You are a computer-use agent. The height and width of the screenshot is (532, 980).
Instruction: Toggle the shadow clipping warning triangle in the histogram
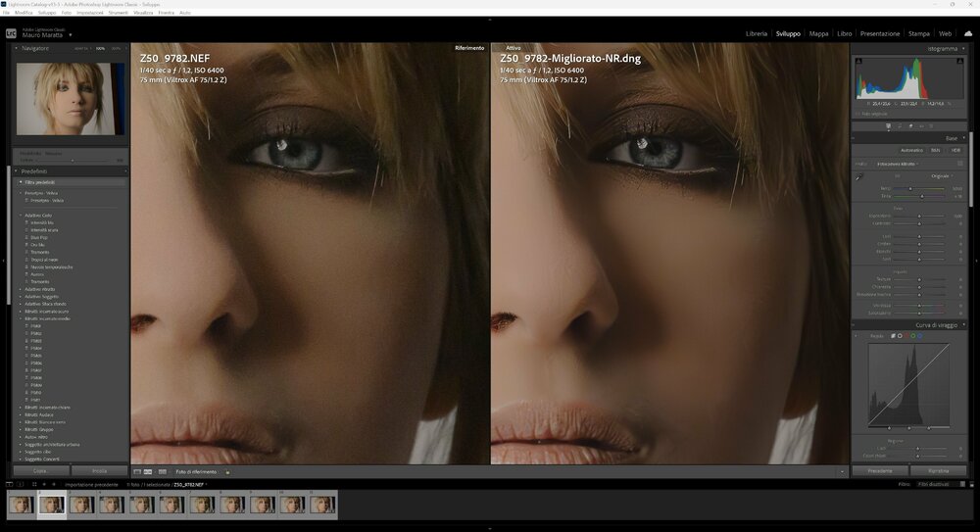[858, 62]
